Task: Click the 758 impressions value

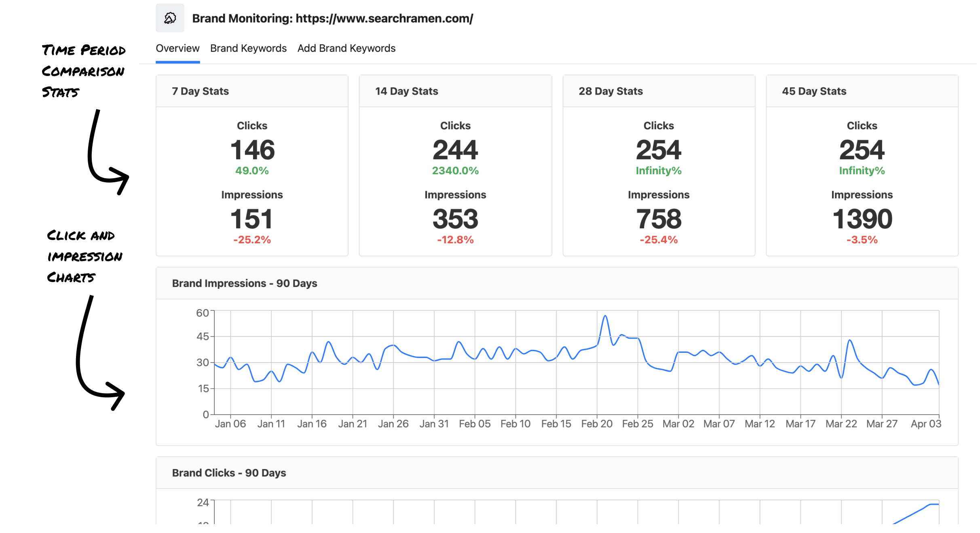Action: 659,219
